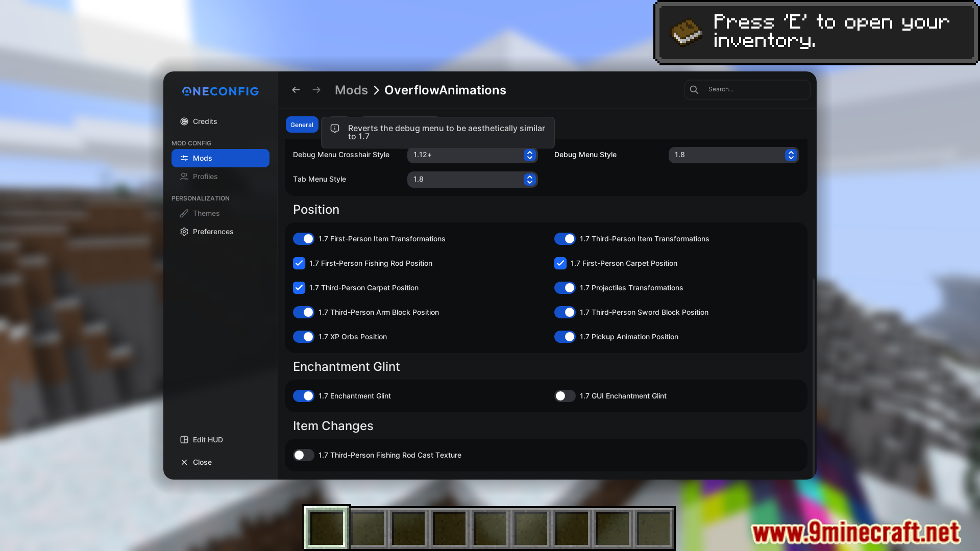The image size is (980, 551).
Task: Open the Mods sidebar item
Action: pyautogui.click(x=220, y=158)
